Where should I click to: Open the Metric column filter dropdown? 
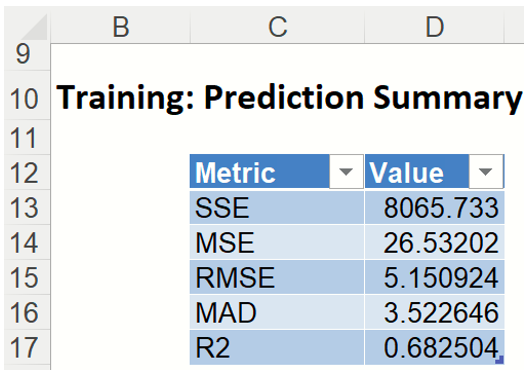point(346,171)
